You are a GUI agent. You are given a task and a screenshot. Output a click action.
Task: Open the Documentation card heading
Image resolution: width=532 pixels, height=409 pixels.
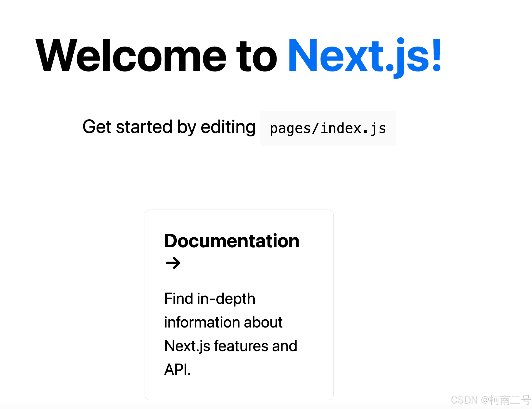tap(232, 241)
